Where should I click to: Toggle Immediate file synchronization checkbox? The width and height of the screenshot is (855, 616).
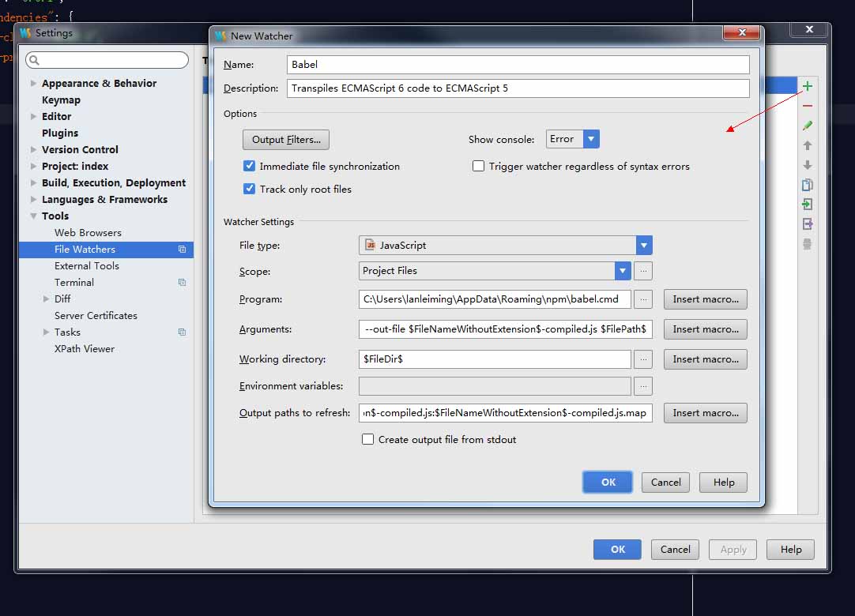249,166
